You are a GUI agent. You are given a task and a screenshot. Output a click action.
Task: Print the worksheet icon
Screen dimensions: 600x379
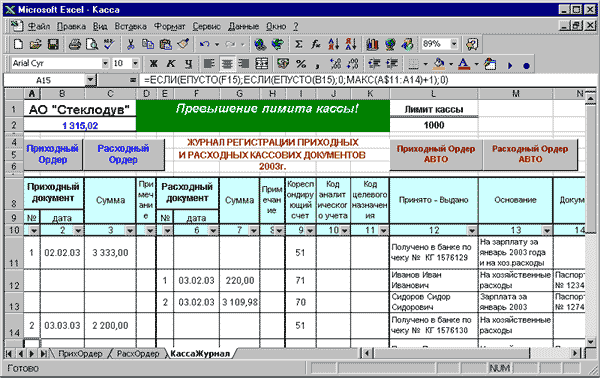coord(75,44)
